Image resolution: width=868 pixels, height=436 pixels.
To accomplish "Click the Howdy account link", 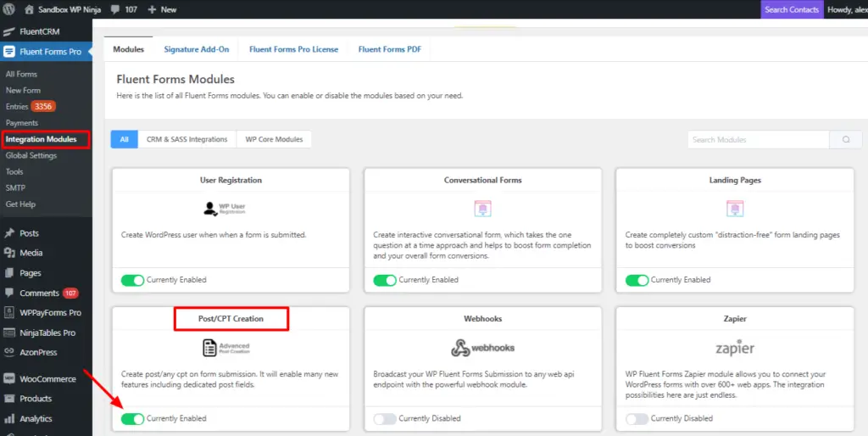I will 847,9.
